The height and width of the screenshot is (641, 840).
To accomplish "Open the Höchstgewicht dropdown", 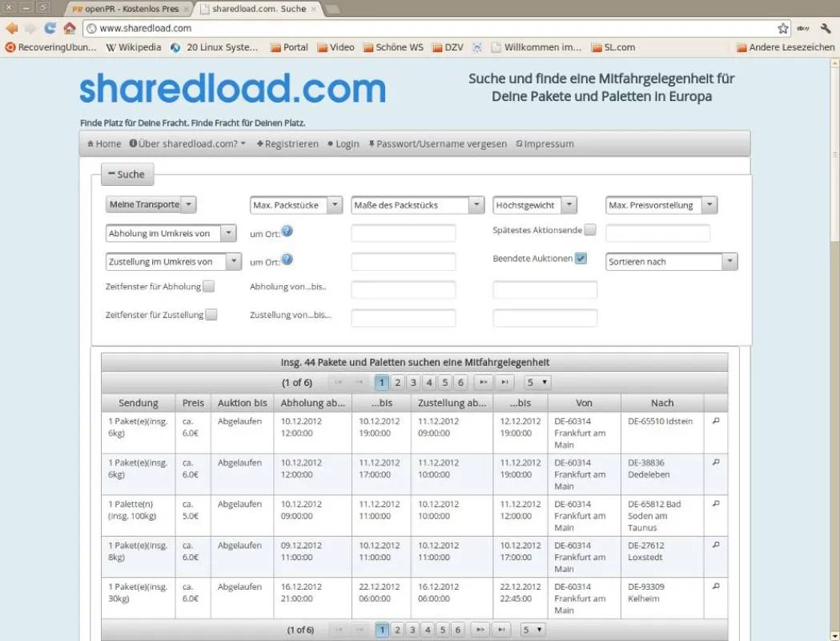I will coord(535,205).
